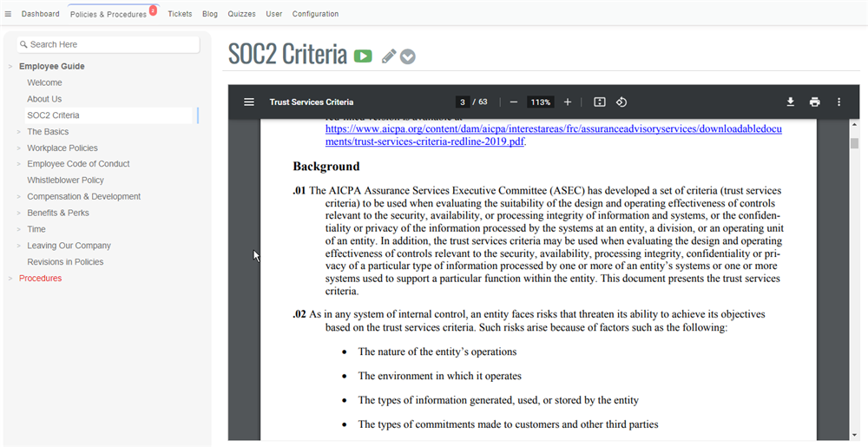868x447 pixels.
Task: Open the Tickets tab
Action: pos(180,14)
